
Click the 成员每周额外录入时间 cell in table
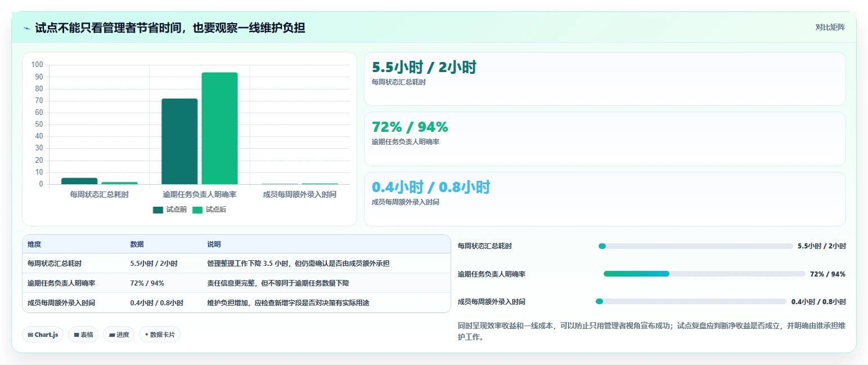61,303
